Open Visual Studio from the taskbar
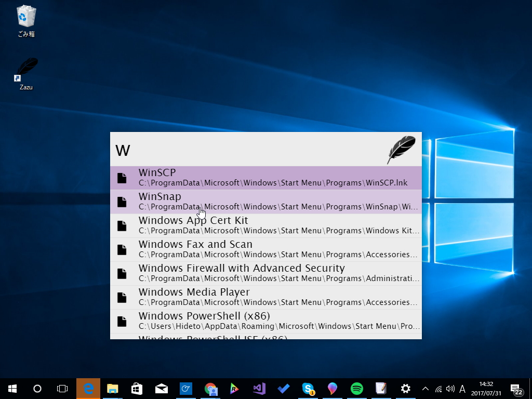 [x=259, y=388]
